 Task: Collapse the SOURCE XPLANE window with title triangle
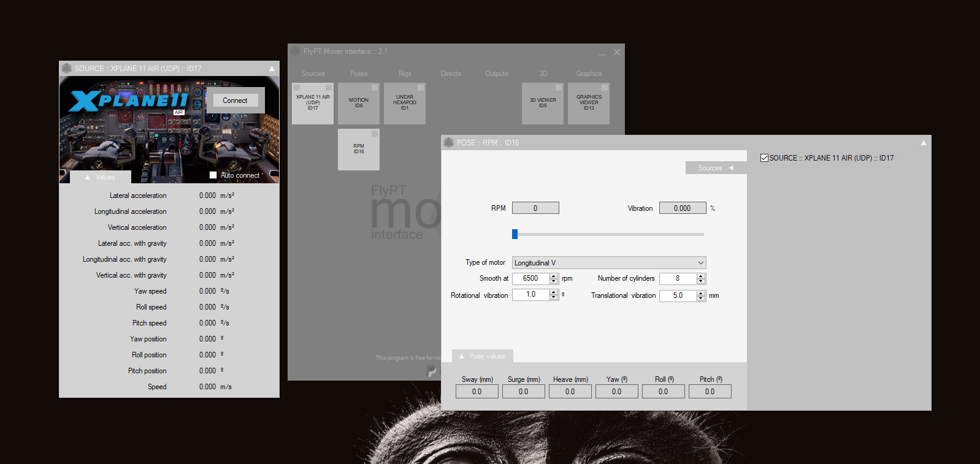272,69
